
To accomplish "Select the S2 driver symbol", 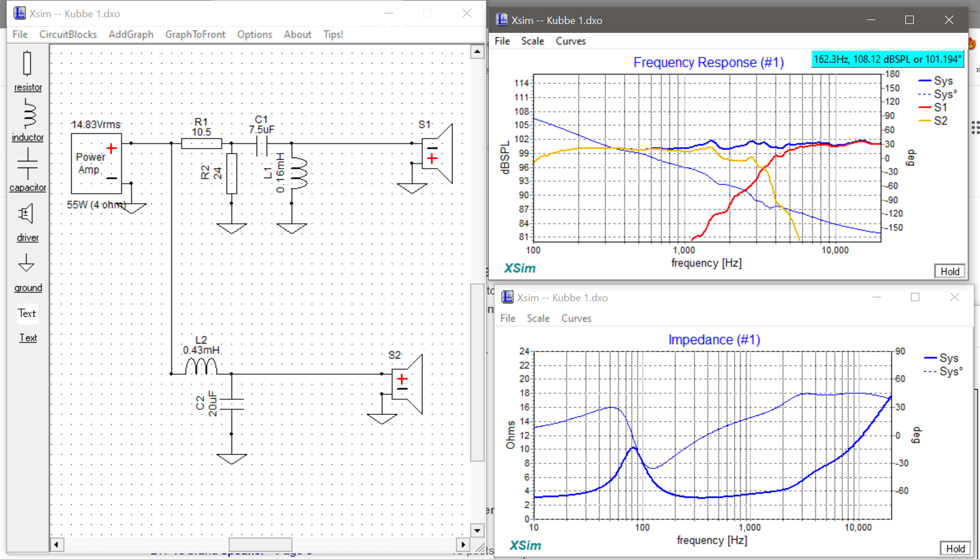I will [407, 384].
